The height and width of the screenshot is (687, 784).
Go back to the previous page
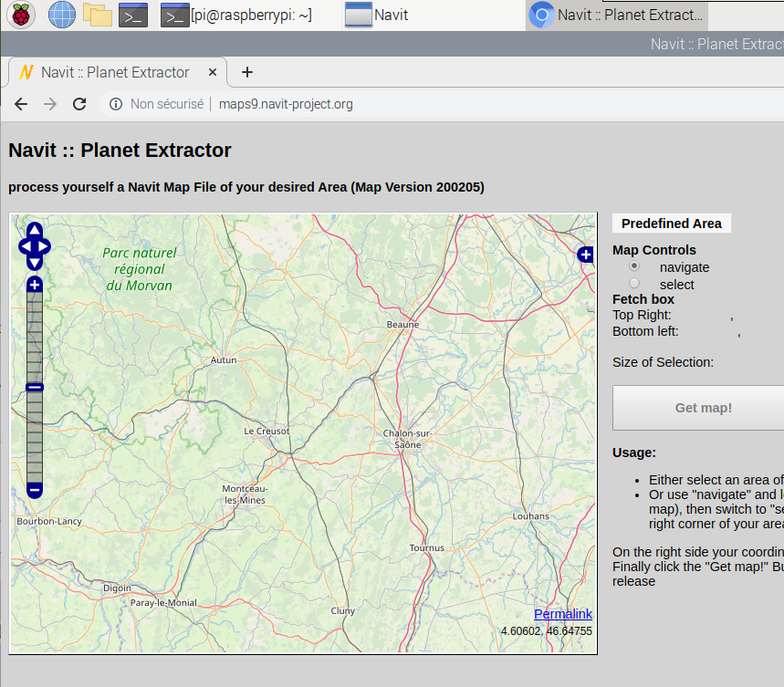point(21,104)
